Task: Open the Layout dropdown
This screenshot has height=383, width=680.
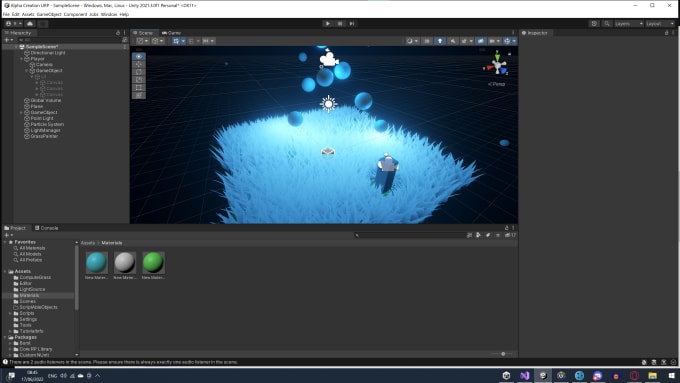Action: pos(660,23)
